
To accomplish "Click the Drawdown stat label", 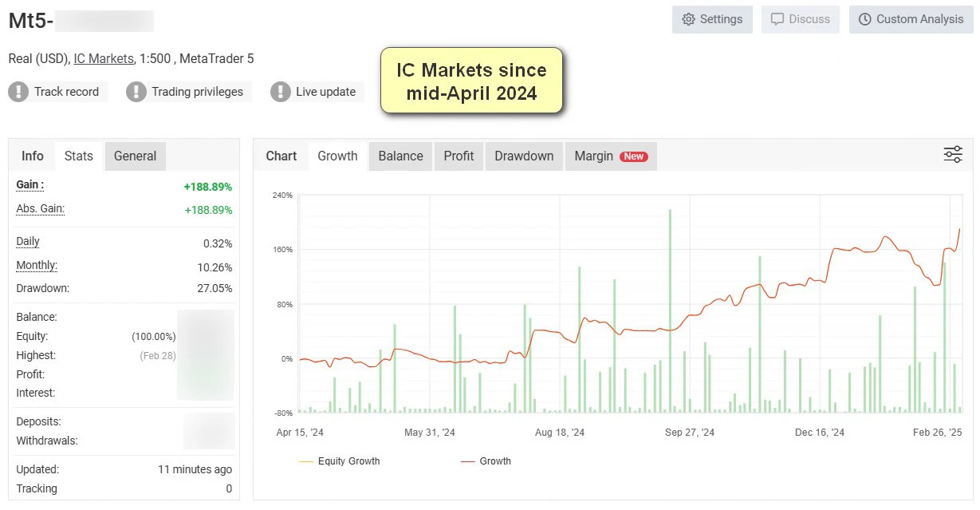I will pos(42,288).
